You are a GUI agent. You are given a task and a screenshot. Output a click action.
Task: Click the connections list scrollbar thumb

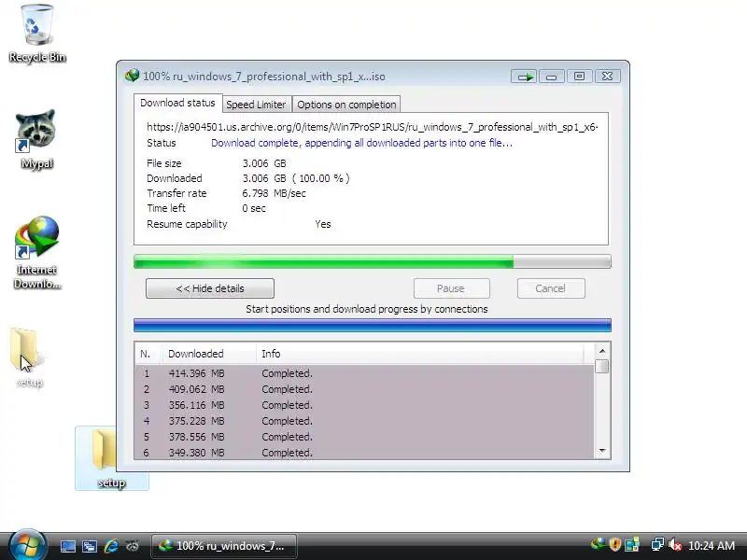point(602,366)
